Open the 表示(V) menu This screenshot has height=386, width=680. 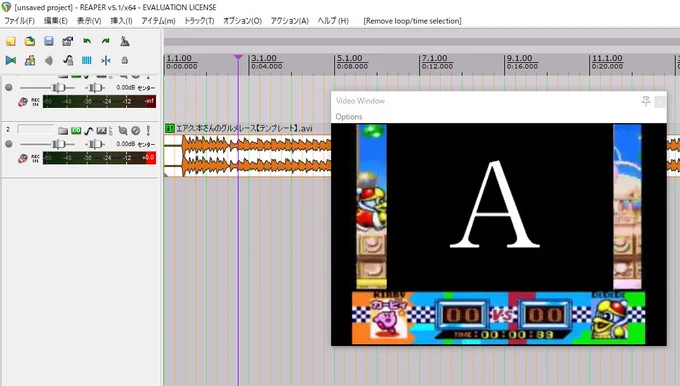[89, 21]
